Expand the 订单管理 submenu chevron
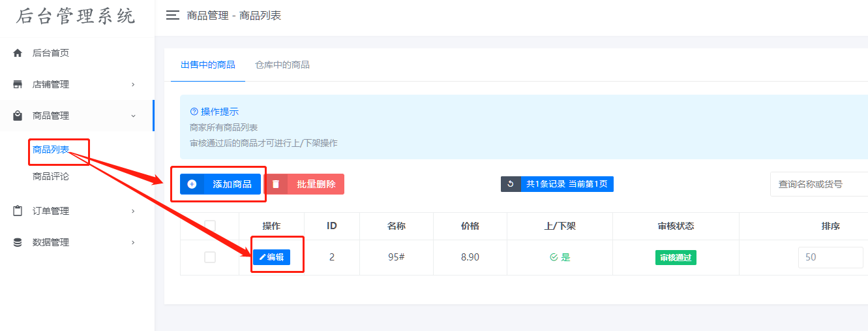The image size is (868, 331). pyautogui.click(x=133, y=211)
